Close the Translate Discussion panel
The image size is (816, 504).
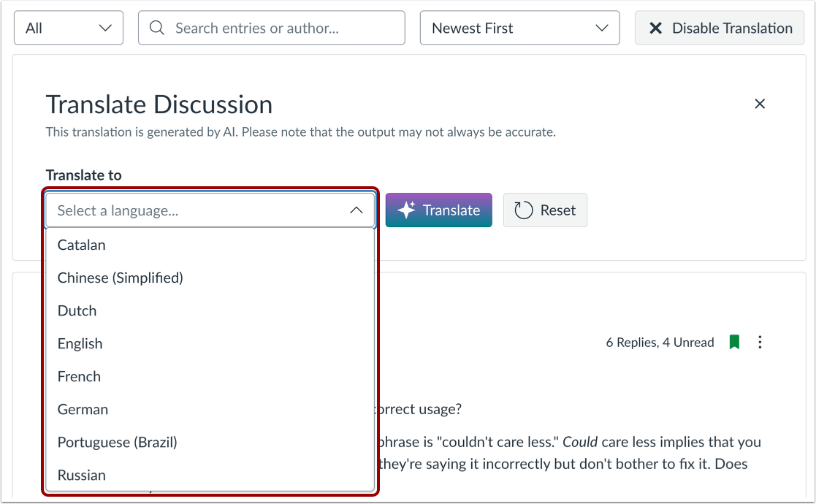760,104
